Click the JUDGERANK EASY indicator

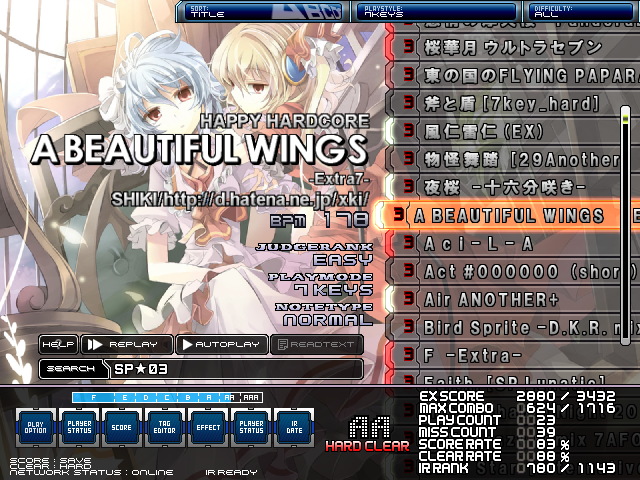tap(314, 254)
